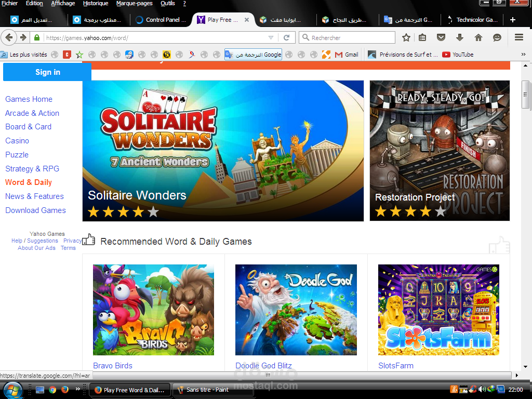Open Puzzle category link
The width and height of the screenshot is (532, 399).
(x=17, y=155)
